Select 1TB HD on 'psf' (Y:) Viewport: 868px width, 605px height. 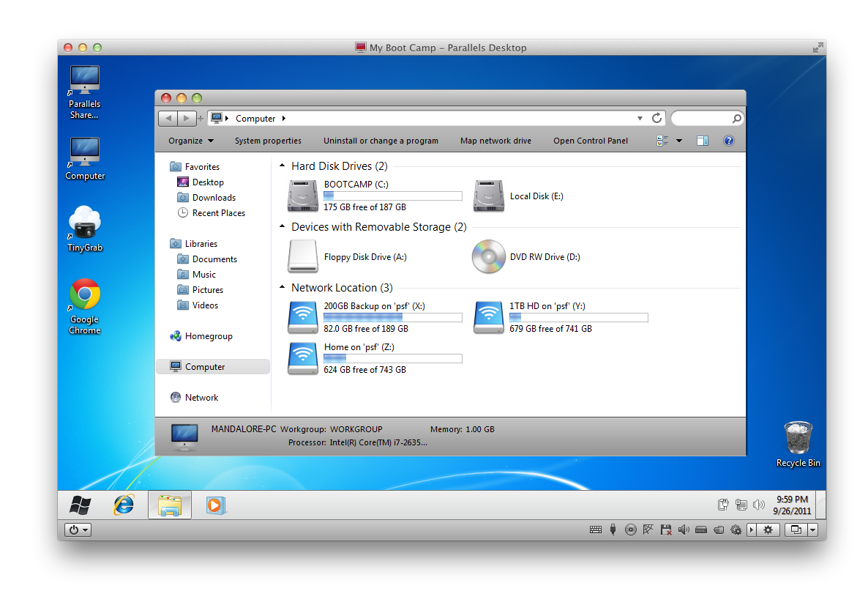click(x=561, y=317)
